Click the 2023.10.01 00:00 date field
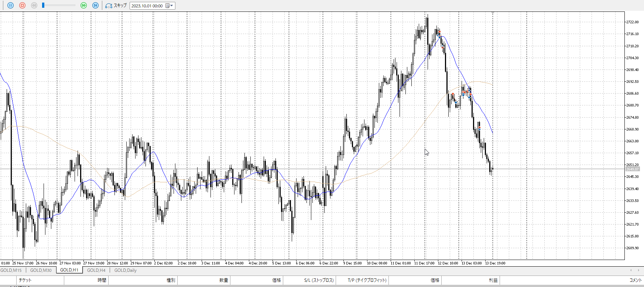This screenshot has width=644, height=287. 147,6
